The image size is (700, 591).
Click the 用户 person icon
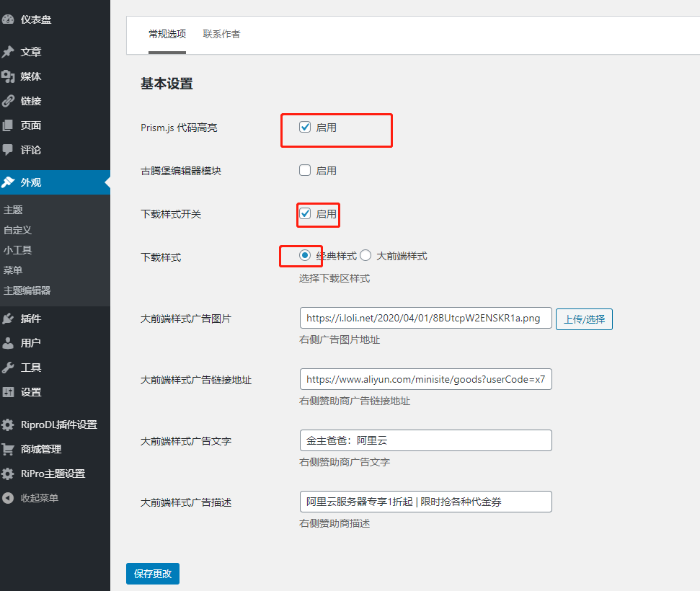[8, 343]
